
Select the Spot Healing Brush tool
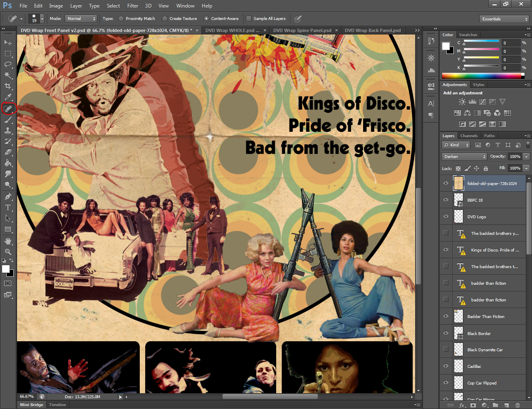coord(8,108)
